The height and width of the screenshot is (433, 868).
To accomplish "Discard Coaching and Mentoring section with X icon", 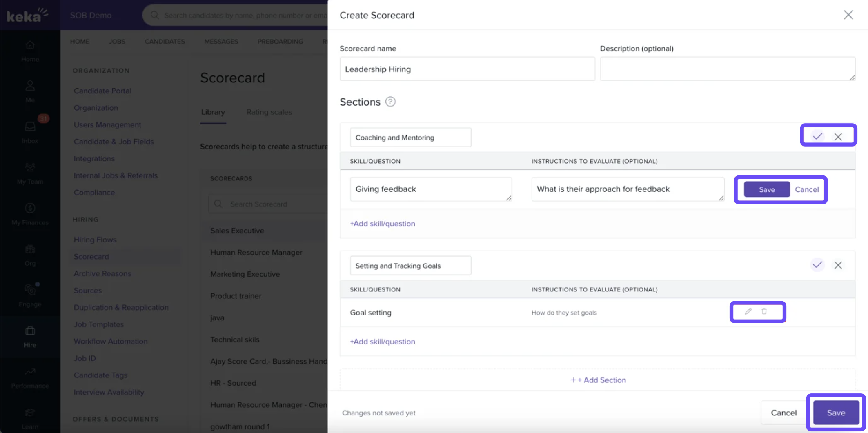I will [838, 137].
